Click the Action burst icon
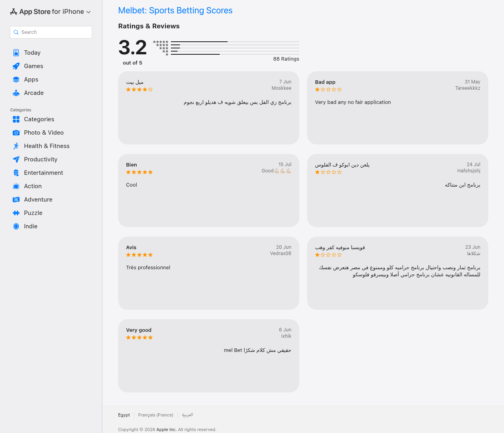This screenshot has width=504, height=433. (x=16, y=186)
